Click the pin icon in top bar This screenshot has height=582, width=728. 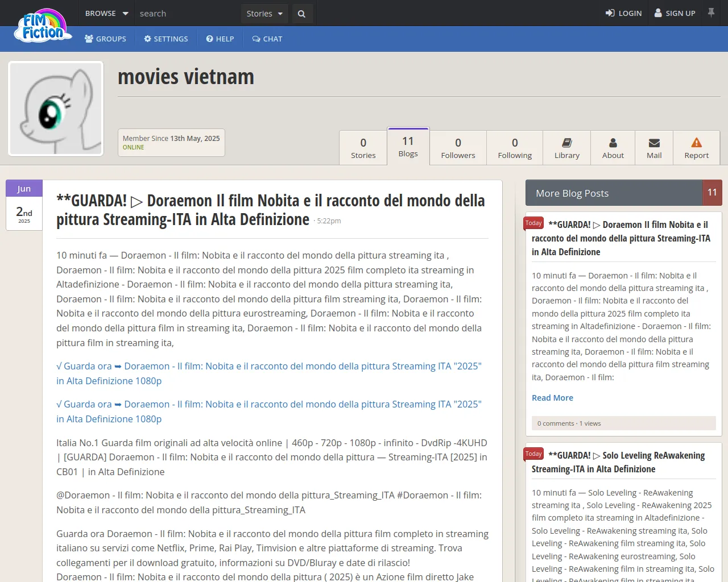coord(711,13)
